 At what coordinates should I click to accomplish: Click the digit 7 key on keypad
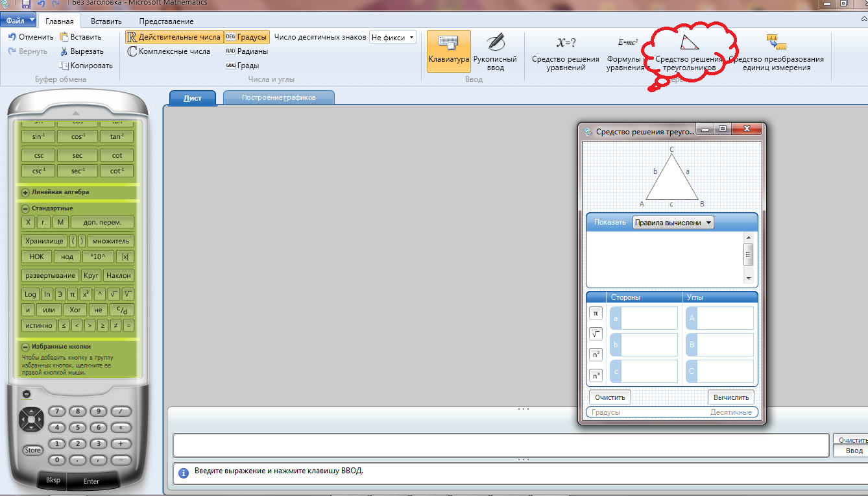[x=58, y=412]
